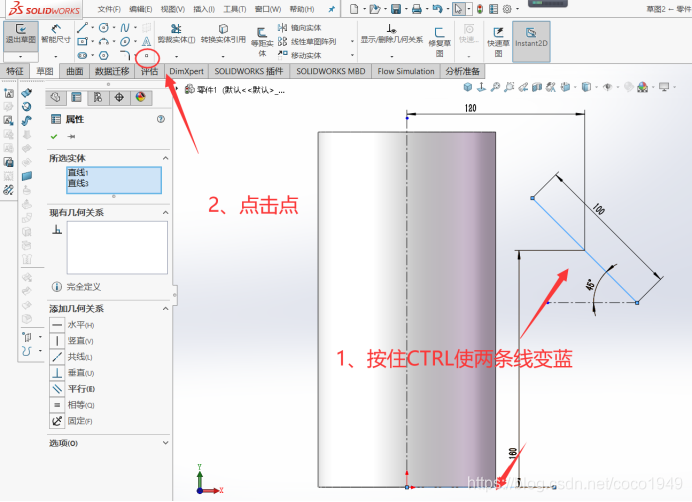Click the Print icon
Image resolution: width=692 pixels, height=502 pixels.
pos(417,9)
